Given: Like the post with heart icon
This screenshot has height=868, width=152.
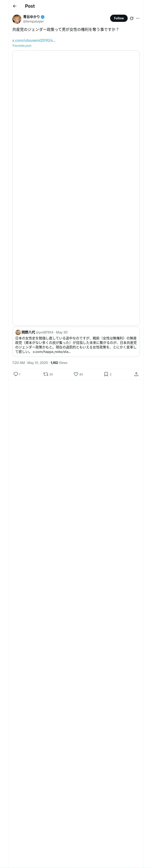Looking at the screenshot, I should coord(76,374).
